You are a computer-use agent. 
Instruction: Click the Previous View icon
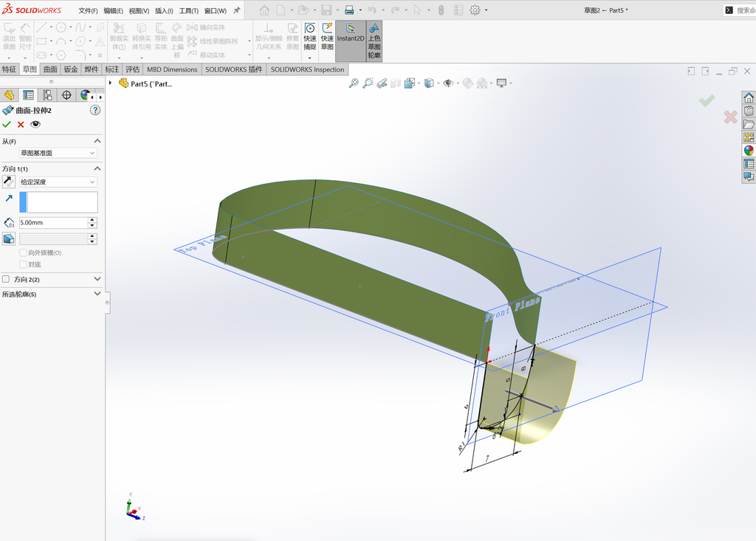(x=382, y=83)
